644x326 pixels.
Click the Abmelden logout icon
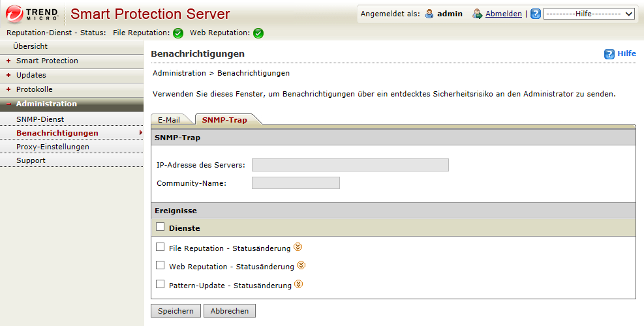(x=478, y=14)
